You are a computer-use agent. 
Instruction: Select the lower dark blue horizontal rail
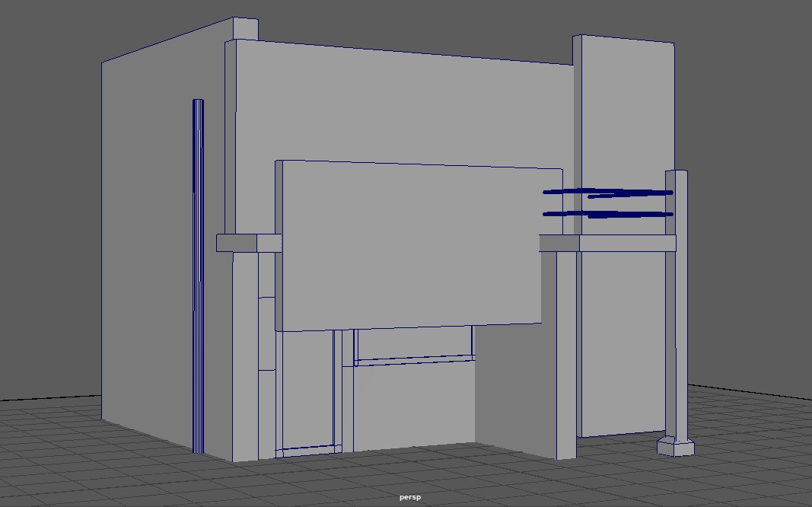[608, 214]
